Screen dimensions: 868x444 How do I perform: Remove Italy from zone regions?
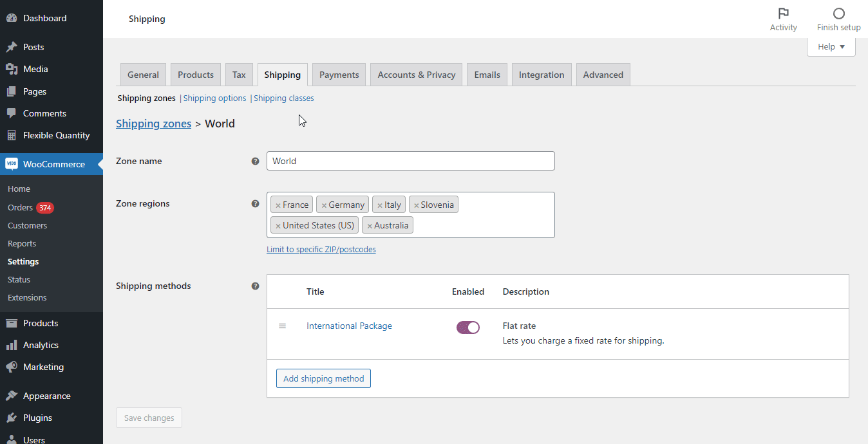point(380,205)
